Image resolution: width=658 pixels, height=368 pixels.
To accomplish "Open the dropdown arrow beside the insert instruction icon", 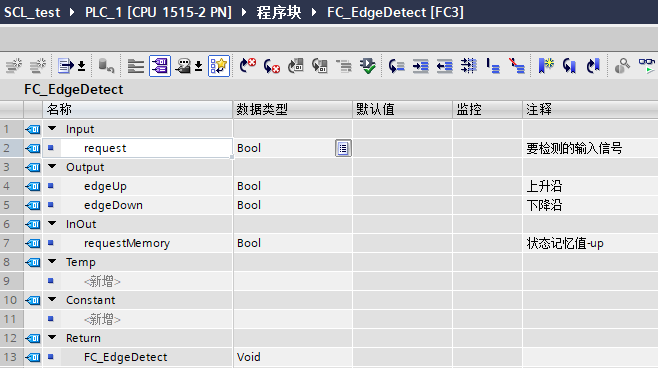I will (82, 66).
